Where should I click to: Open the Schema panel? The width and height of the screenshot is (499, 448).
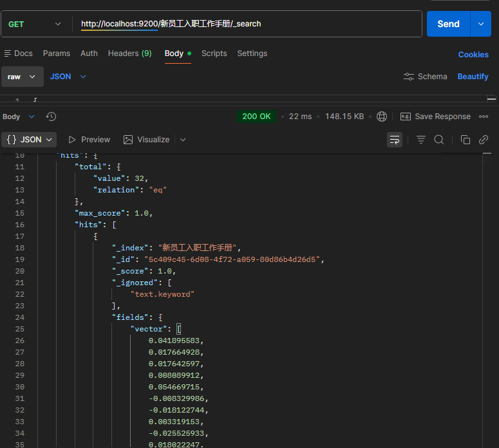(425, 77)
